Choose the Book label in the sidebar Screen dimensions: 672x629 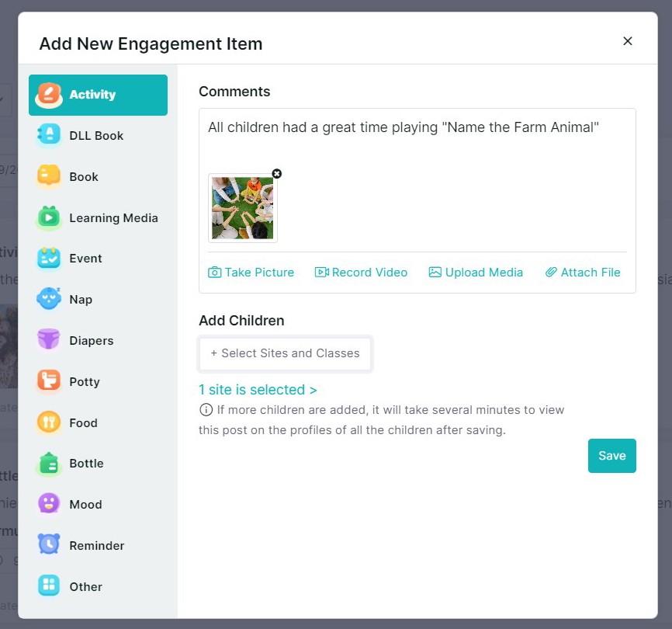click(x=84, y=176)
